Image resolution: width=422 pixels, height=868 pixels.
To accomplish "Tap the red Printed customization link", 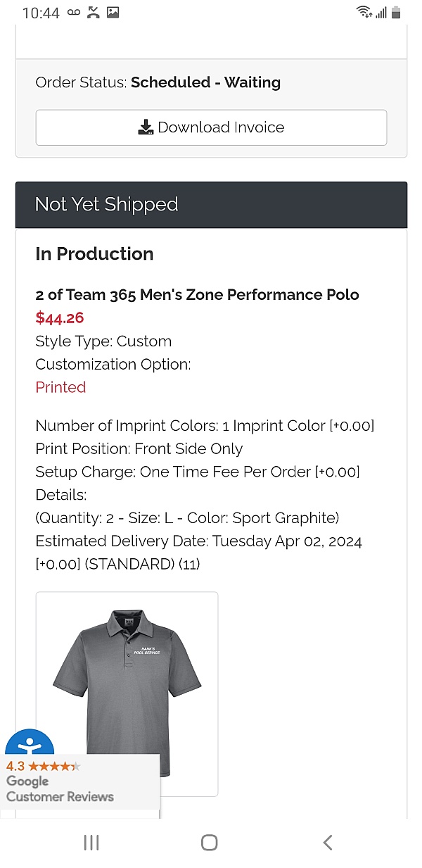I will 60,387.
